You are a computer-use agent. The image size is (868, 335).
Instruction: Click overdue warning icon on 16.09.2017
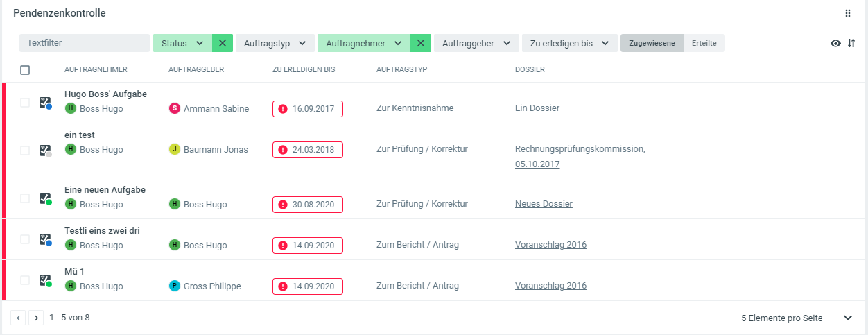click(x=283, y=109)
